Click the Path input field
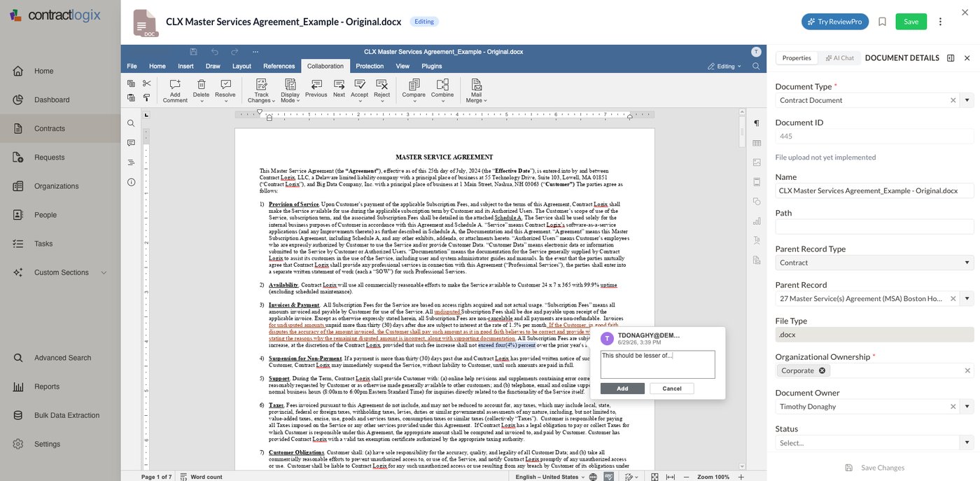The width and height of the screenshot is (980, 481). tap(874, 227)
